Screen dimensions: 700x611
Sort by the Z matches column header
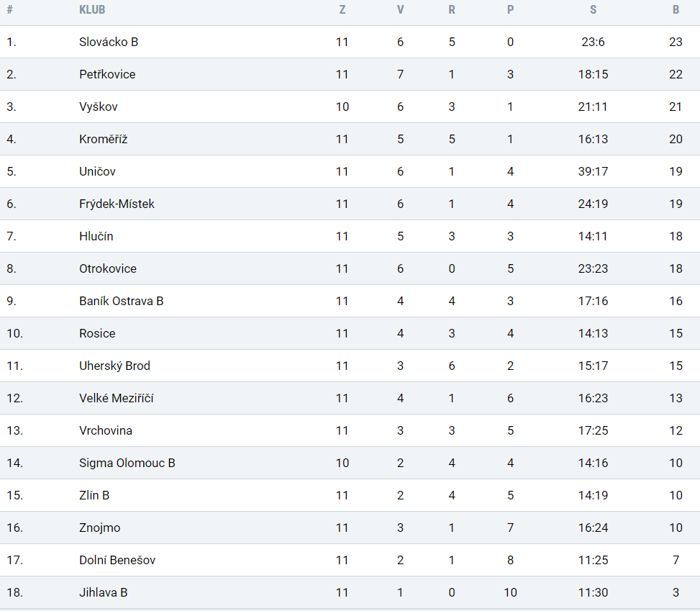coord(342,10)
